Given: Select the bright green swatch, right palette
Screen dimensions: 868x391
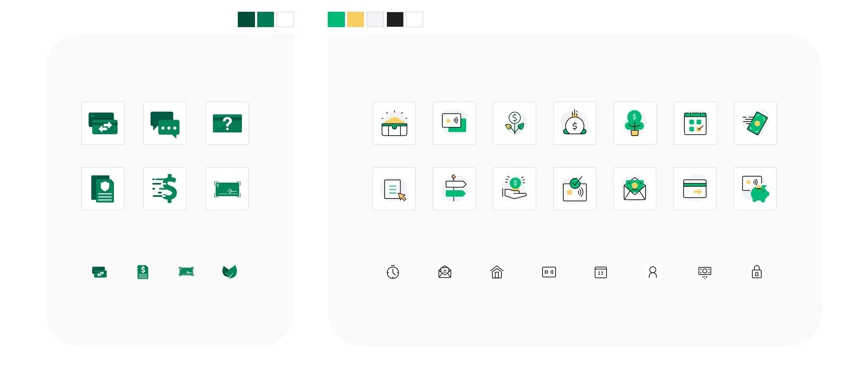Looking at the screenshot, I should coord(336,19).
